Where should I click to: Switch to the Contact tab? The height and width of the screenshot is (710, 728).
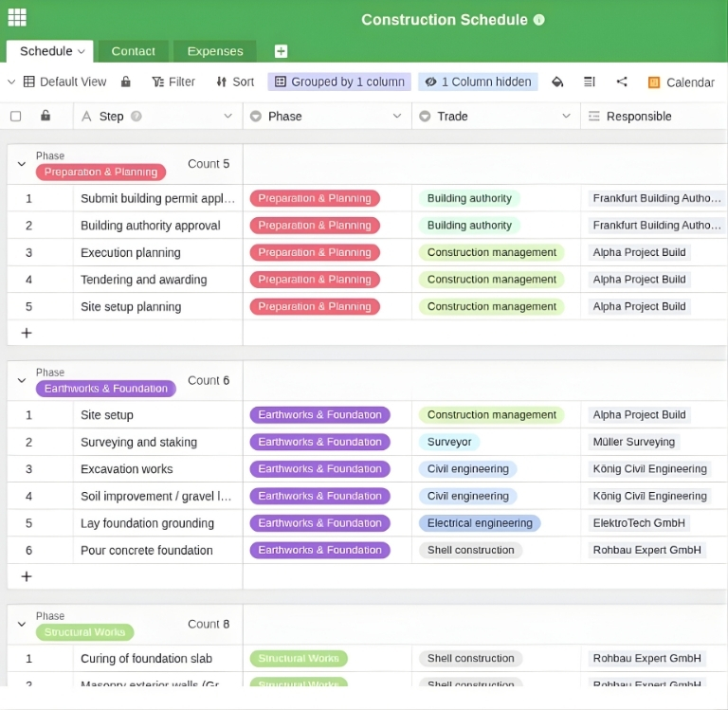(x=133, y=51)
